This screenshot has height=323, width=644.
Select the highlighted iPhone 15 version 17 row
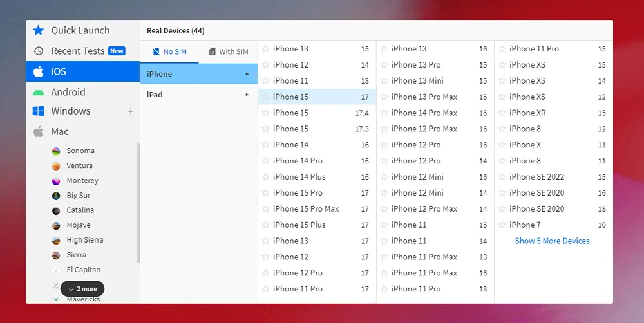pyautogui.click(x=317, y=97)
